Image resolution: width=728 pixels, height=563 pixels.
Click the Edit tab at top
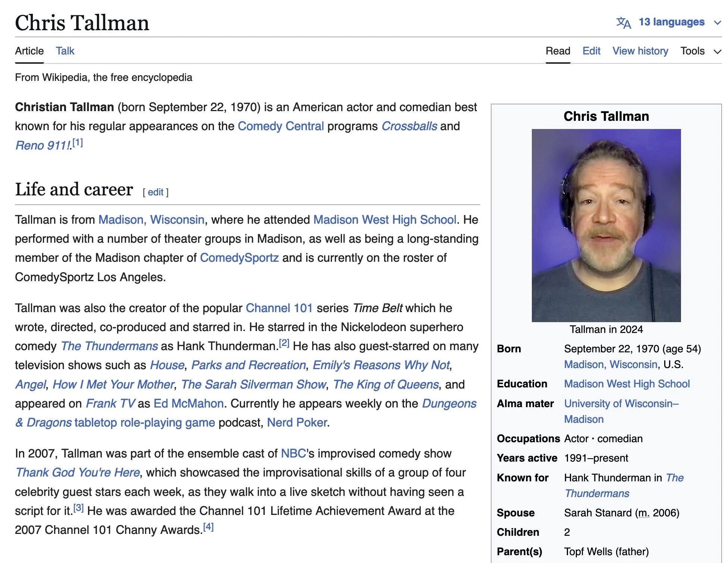[591, 51]
